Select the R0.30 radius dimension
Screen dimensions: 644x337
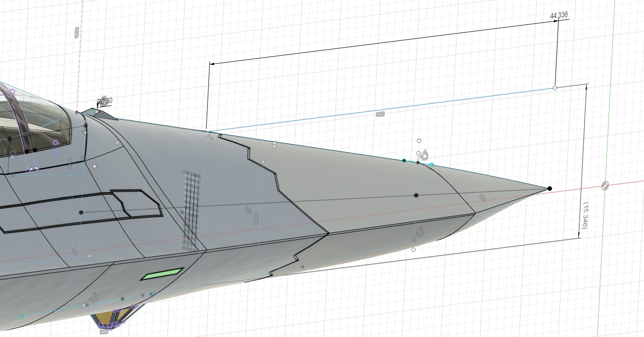click(105, 101)
